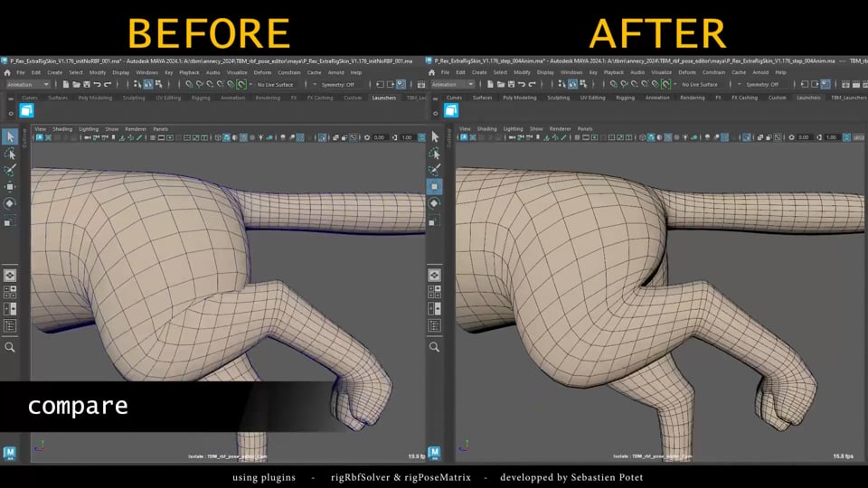
Task: Click the New Scene icon in BEFORE window
Action: [65, 85]
